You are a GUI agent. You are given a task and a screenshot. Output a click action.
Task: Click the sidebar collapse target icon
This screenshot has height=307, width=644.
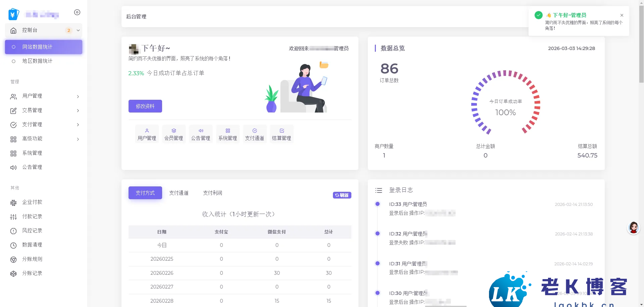[x=77, y=12]
